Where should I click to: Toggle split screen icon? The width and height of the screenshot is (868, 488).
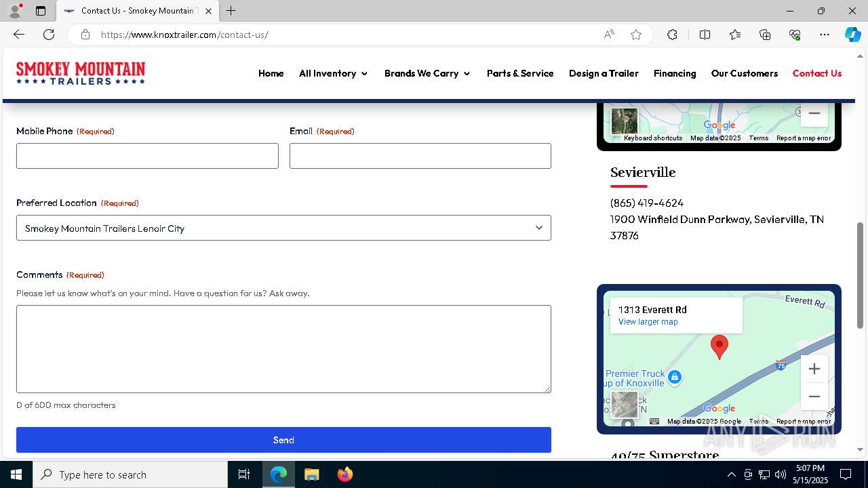click(x=705, y=35)
